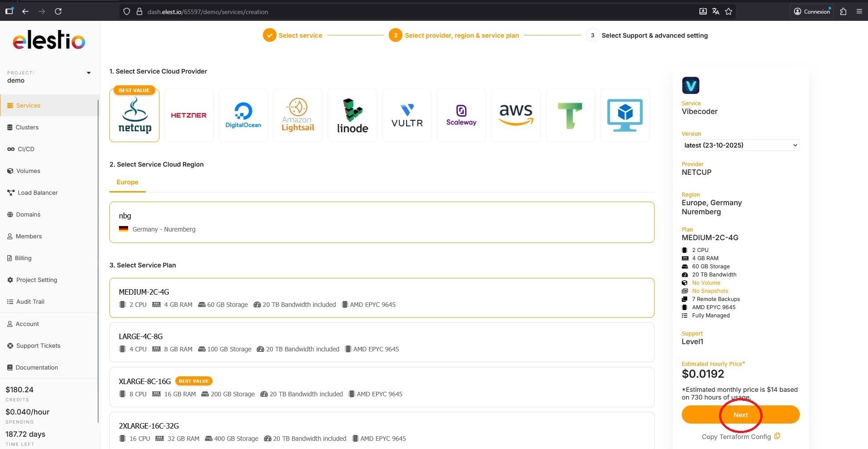This screenshot has height=449, width=868.
Task: Switch to the Europe region tab
Action: click(x=127, y=182)
